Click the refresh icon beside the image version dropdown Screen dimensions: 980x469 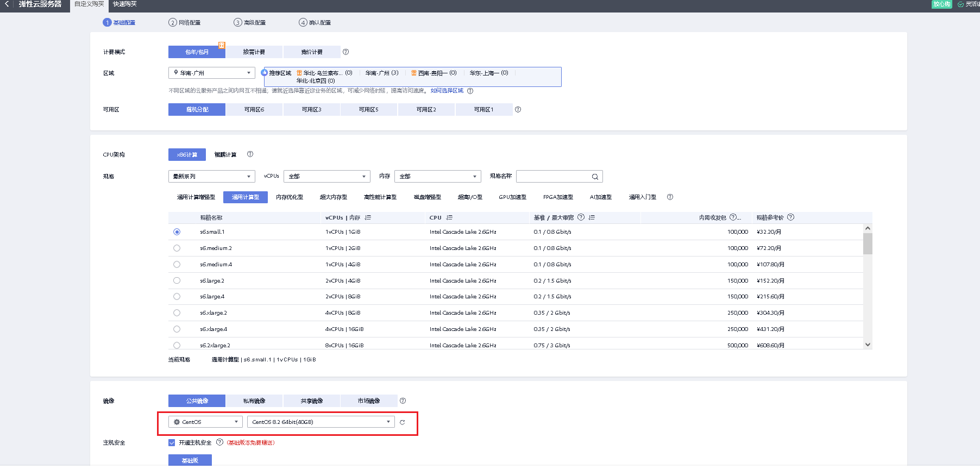402,422
